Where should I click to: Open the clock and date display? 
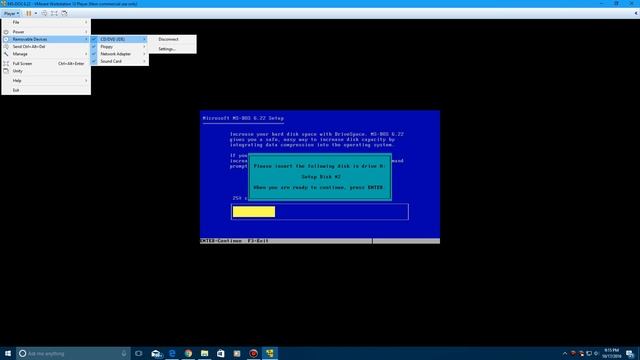(611, 353)
